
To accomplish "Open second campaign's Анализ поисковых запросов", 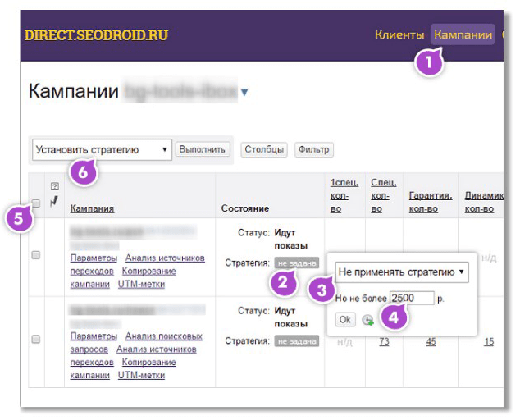I will tap(164, 336).
